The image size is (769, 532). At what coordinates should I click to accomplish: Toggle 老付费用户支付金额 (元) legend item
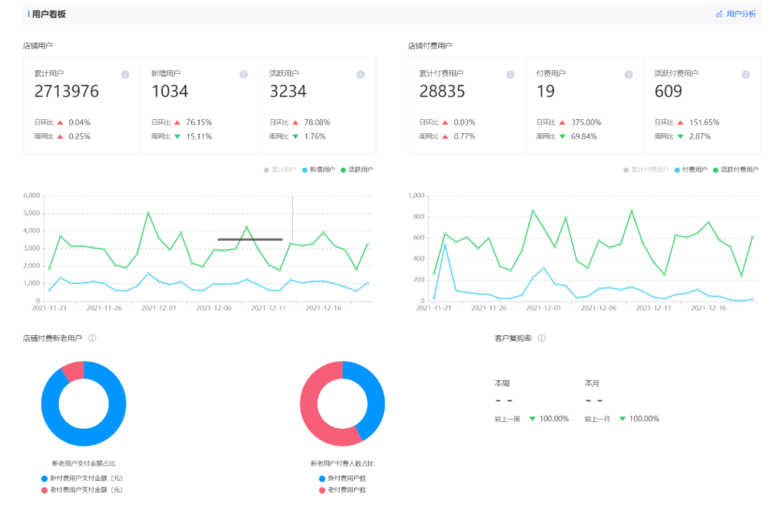click(x=82, y=490)
